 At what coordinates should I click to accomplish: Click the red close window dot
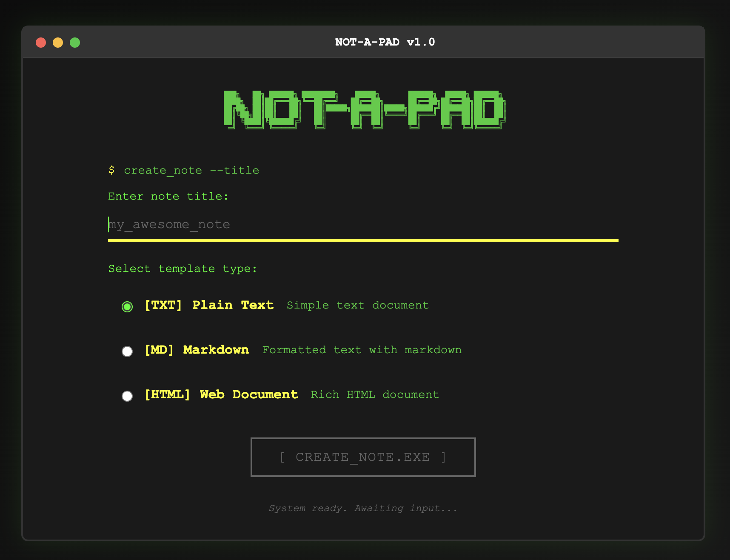point(41,43)
